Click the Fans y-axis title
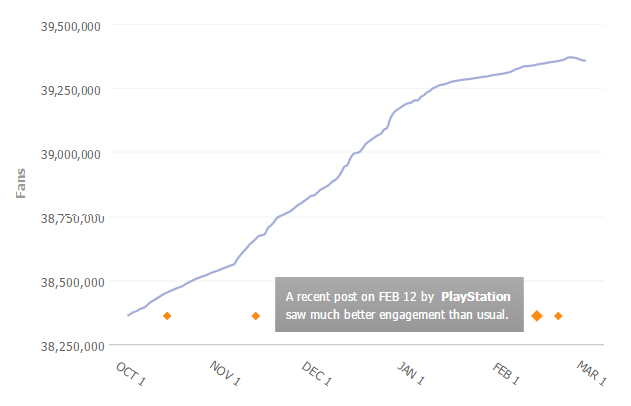 [21, 183]
